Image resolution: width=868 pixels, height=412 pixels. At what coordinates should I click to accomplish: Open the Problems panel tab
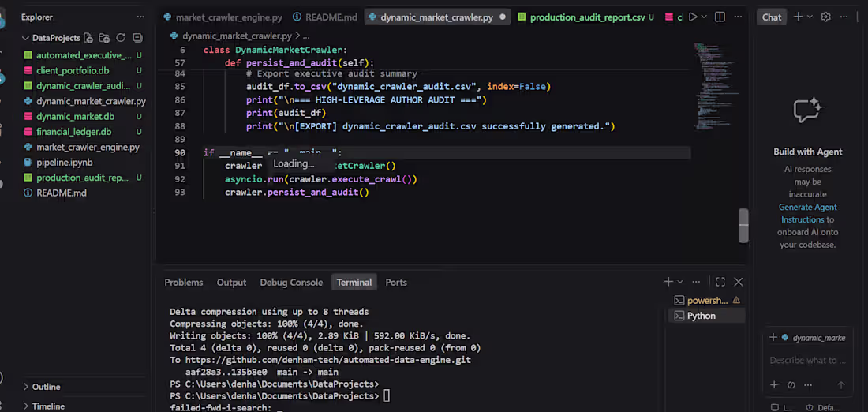(184, 282)
